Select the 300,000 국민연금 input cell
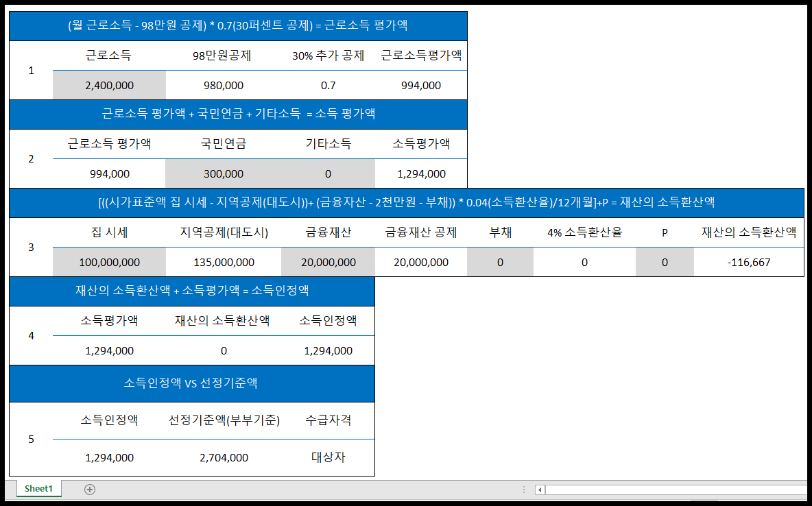The height and width of the screenshot is (506, 812). pos(224,174)
